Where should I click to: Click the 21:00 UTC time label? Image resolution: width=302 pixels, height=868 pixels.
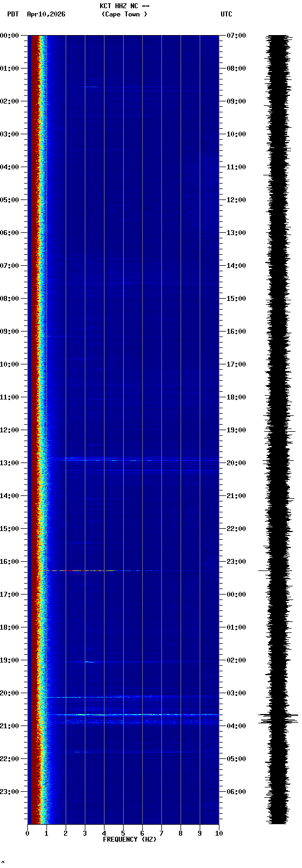pyautogui.click(x=236, y=496)
